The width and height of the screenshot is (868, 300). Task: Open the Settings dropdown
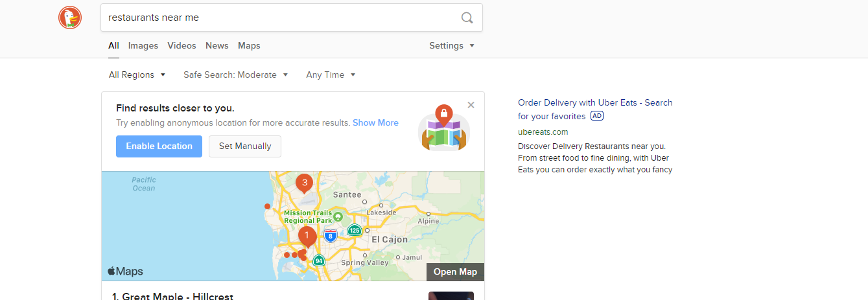452,45
